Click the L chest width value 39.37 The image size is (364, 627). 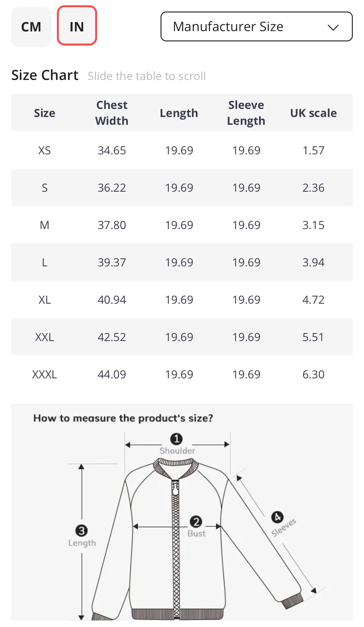tap(112, 262)
